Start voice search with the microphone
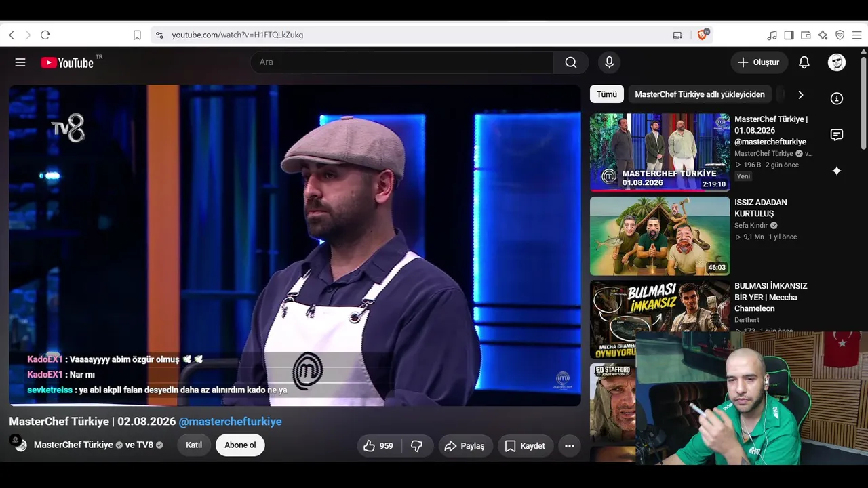The image size is (868, 488). point(609,62)
